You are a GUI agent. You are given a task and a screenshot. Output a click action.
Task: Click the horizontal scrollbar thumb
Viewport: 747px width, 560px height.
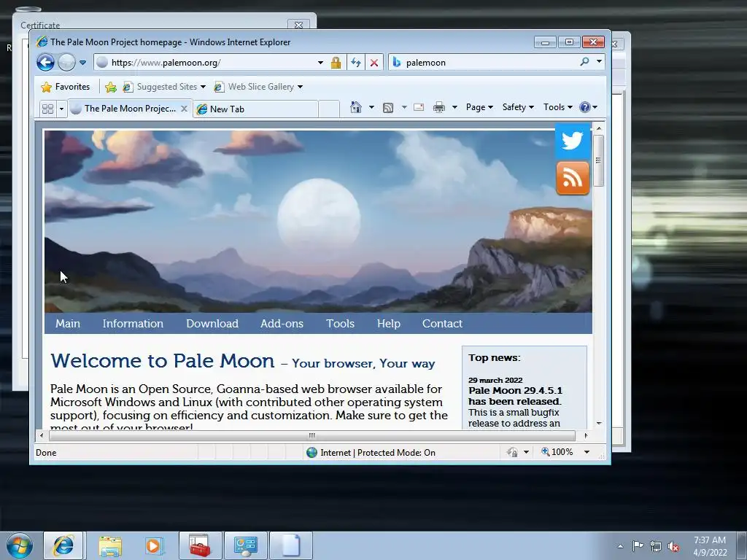[312, 435]
